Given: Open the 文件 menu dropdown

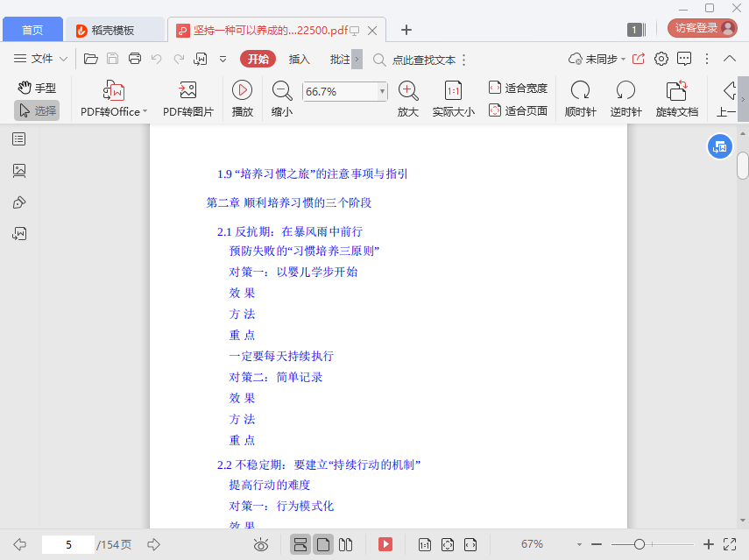Looking at the screenshot, I should click(41, 59).
